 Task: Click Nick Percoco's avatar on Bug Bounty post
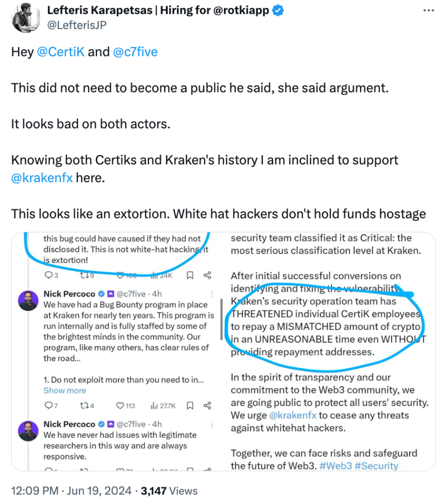28,300
